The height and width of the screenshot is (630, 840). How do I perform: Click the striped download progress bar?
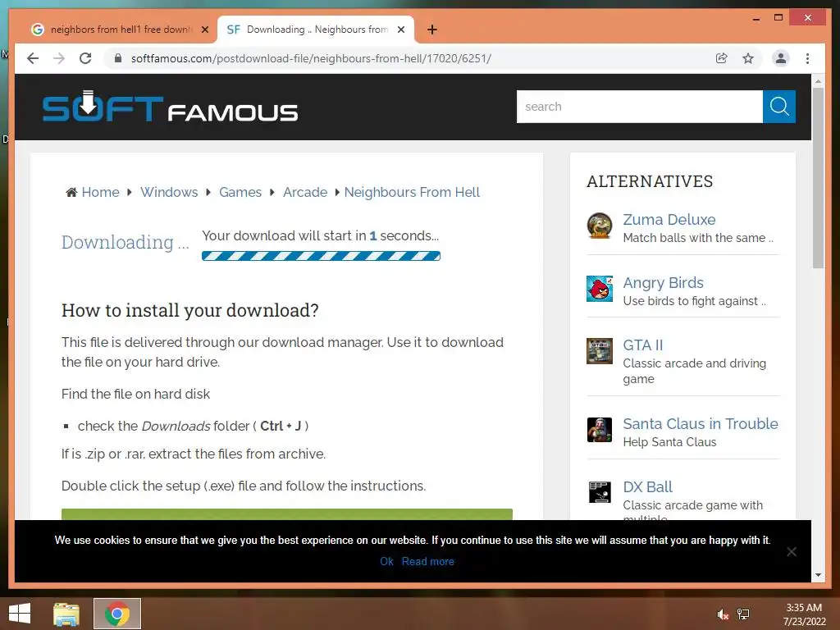pos(321,256)
